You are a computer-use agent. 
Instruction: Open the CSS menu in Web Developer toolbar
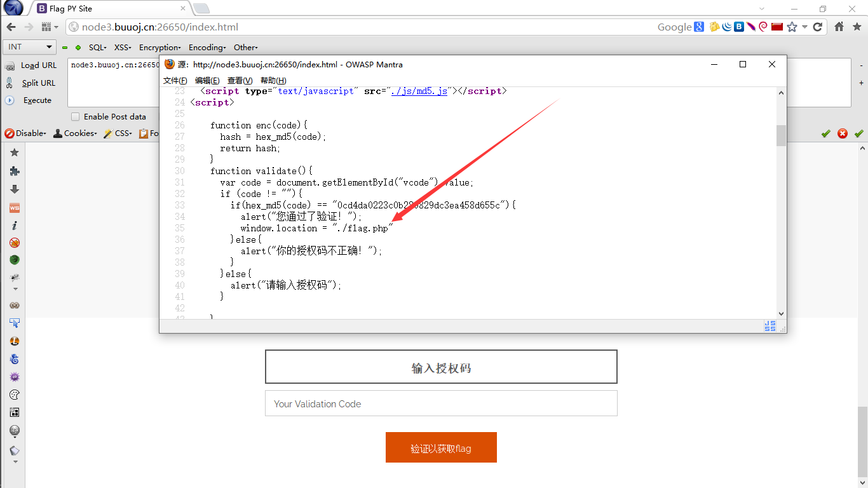118,133
